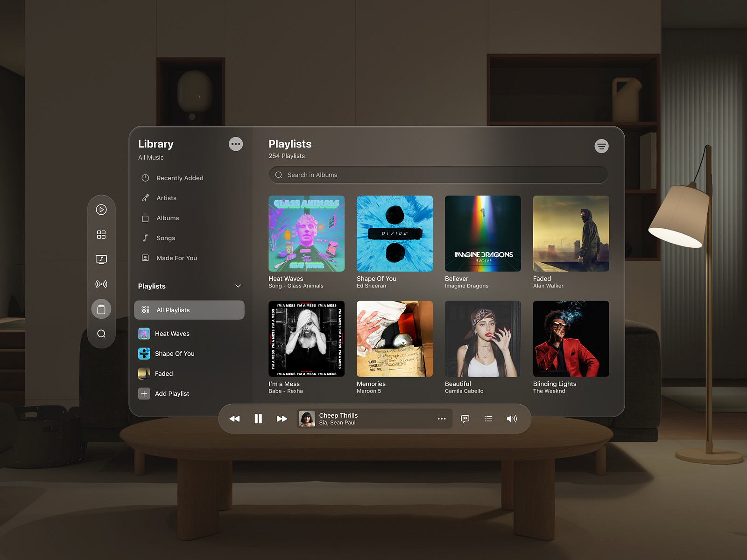
Task: Click the volume speaker icon
Action: pos(512,419)
